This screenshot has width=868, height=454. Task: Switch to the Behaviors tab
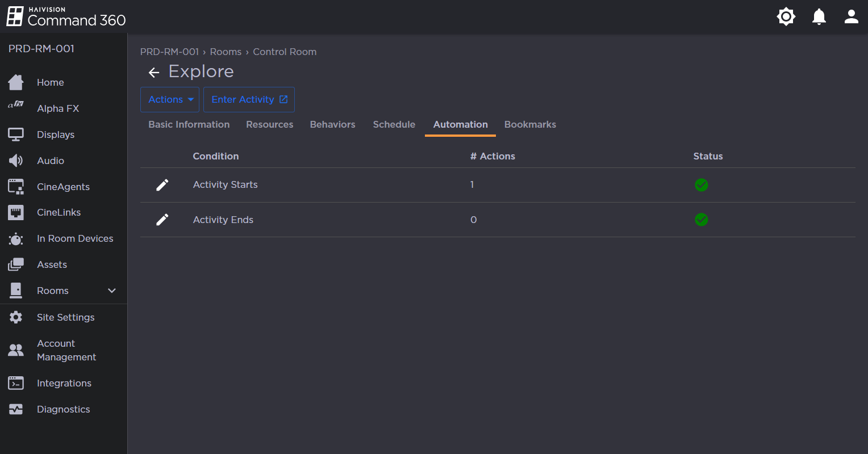332,124
